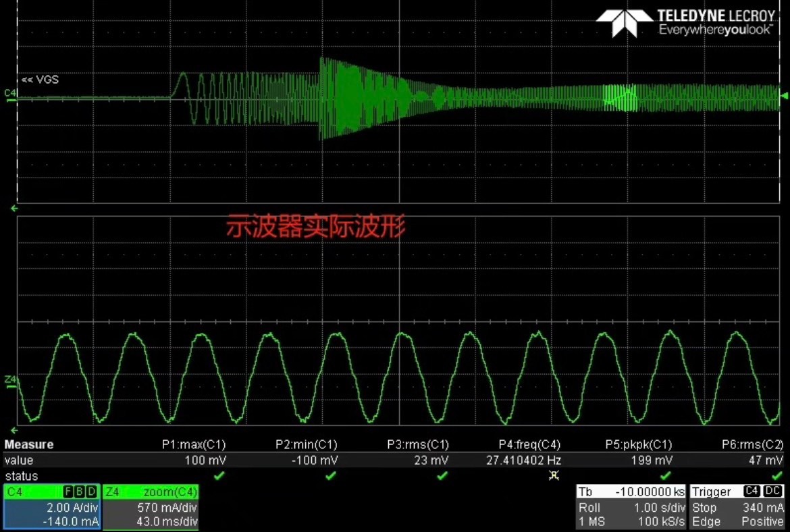790x532 pixels.
Task: Click the Positive slope label
Action: click(x=762, y=521)
